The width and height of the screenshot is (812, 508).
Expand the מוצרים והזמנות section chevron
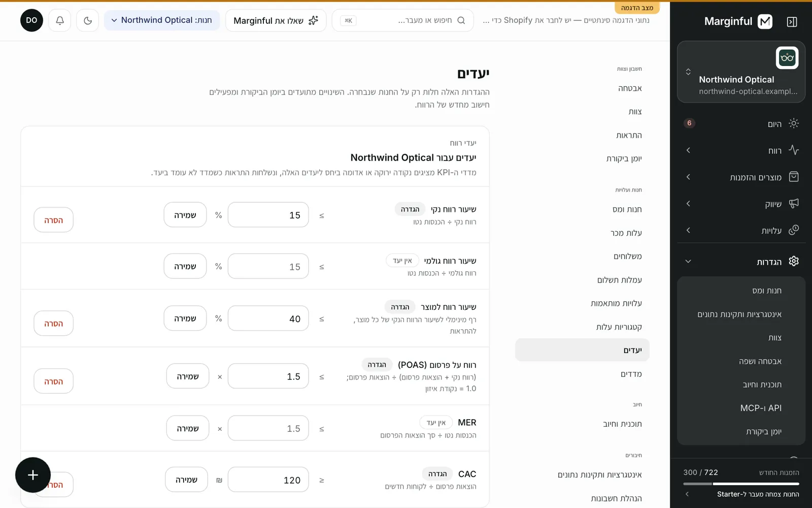688,177
